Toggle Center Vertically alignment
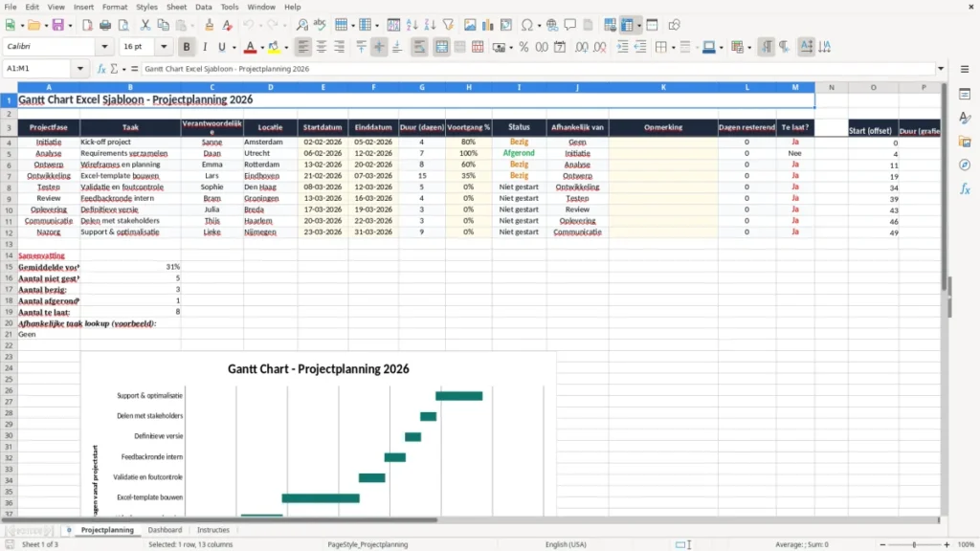 pyautogui.click(x=379, y=47)
